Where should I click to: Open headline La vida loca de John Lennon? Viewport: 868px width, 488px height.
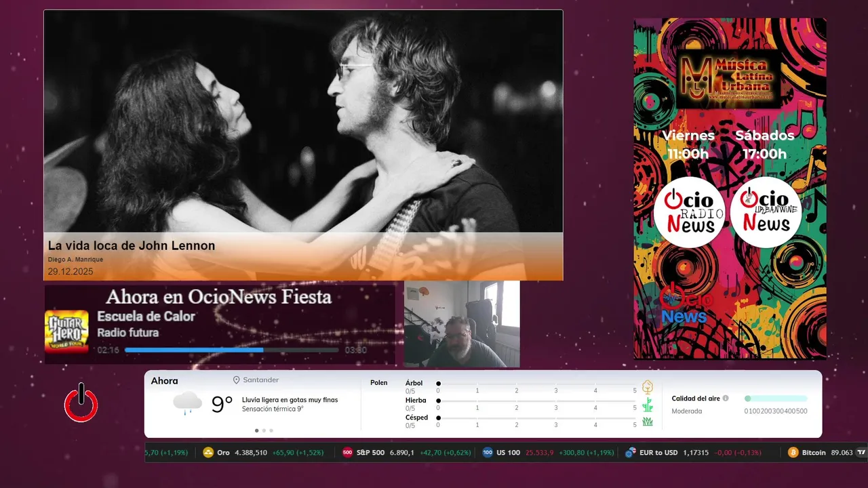(x=132, y=246)
